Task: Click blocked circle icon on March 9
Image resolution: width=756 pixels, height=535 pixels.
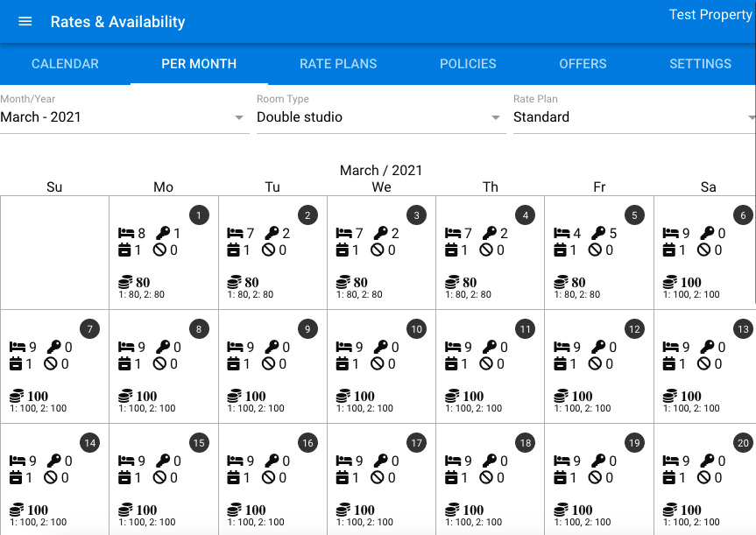Action: click(269, 364)
